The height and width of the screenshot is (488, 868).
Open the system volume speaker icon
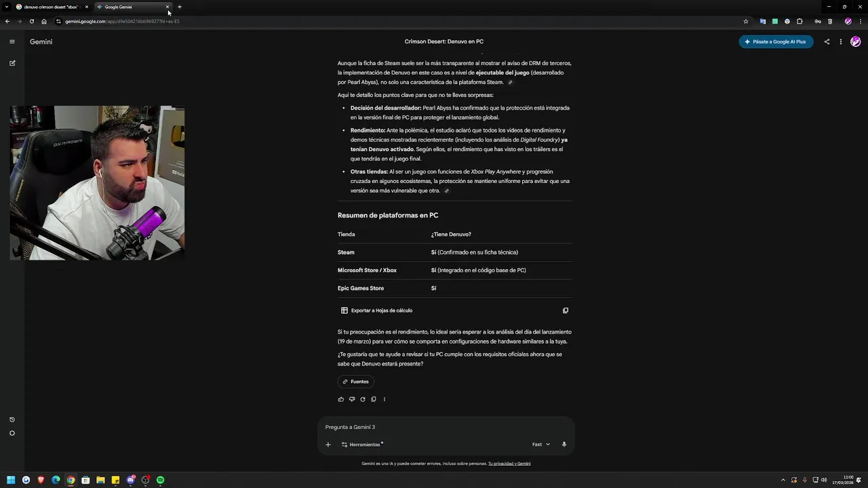click(x=824, y=480)
